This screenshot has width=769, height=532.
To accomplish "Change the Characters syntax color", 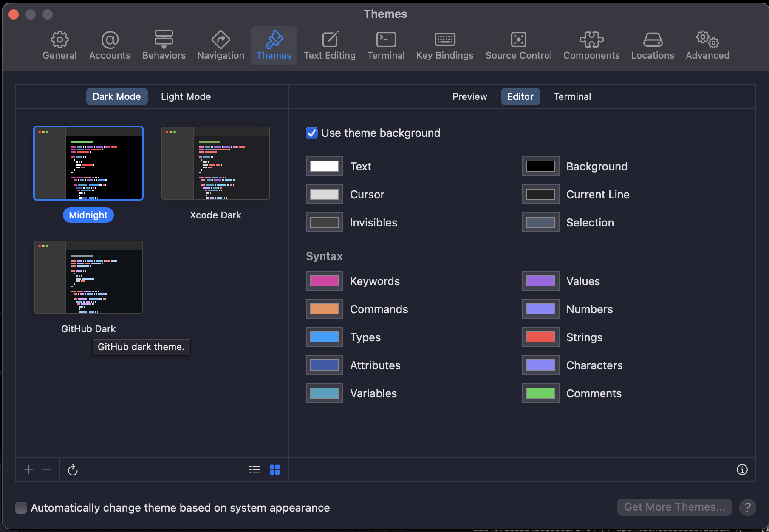I will point(541,365).
